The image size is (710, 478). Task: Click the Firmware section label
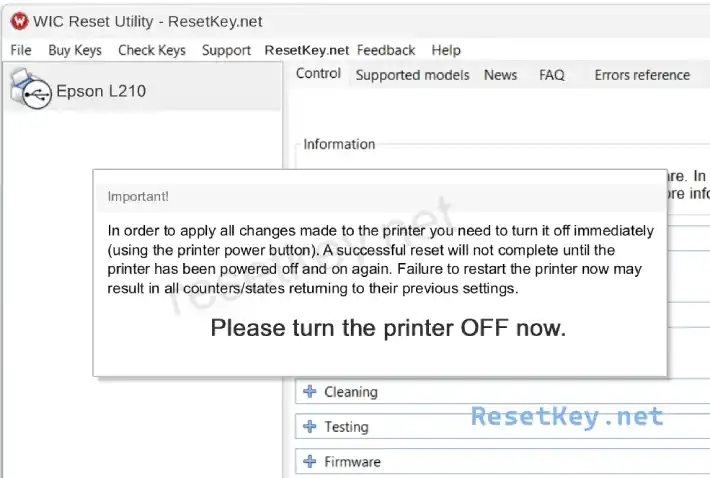(352, 462)
